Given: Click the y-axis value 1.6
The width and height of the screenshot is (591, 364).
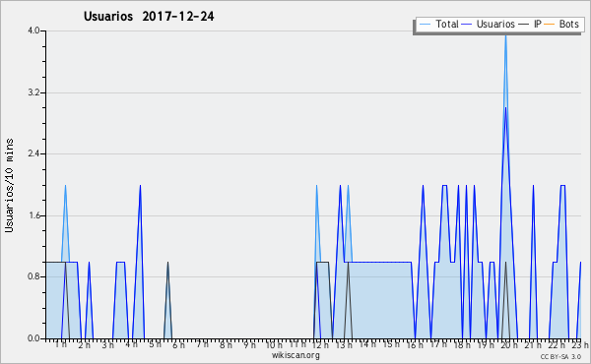Looking at the screenshot, I should (33, 215).
